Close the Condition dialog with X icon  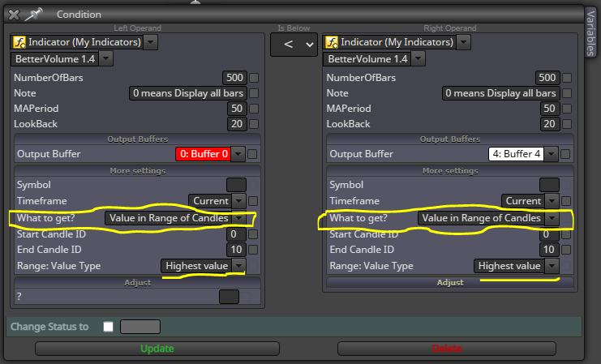click(x=14, y=15)
